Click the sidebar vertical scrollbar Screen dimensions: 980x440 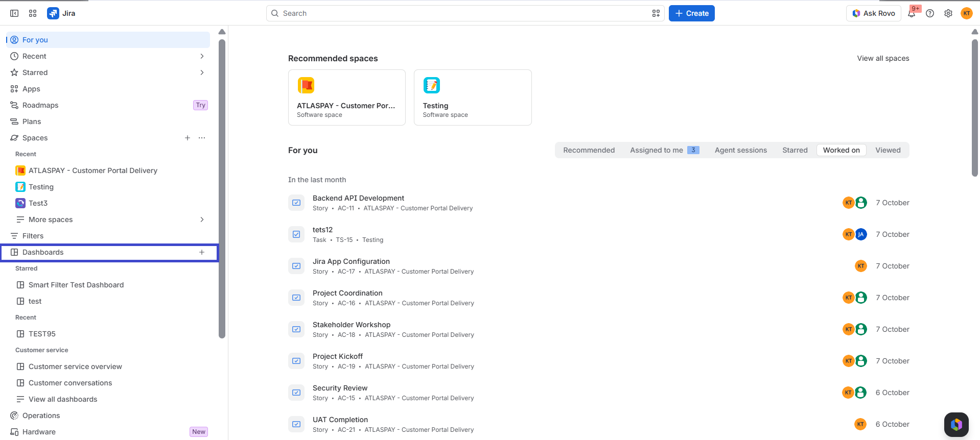[x=222, y=189]
